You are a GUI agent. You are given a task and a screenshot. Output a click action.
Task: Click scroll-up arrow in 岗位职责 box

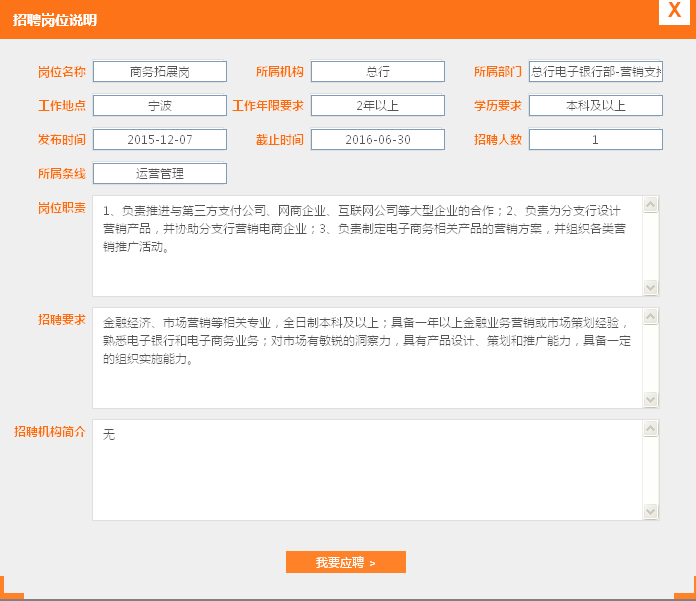click(x=651, y=205)
